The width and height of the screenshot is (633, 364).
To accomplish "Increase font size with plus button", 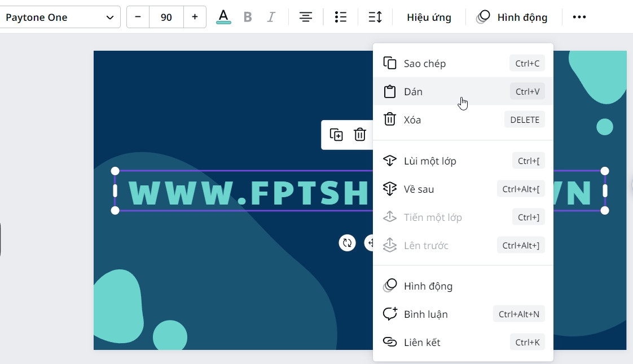I will click(x=195, y=17).
